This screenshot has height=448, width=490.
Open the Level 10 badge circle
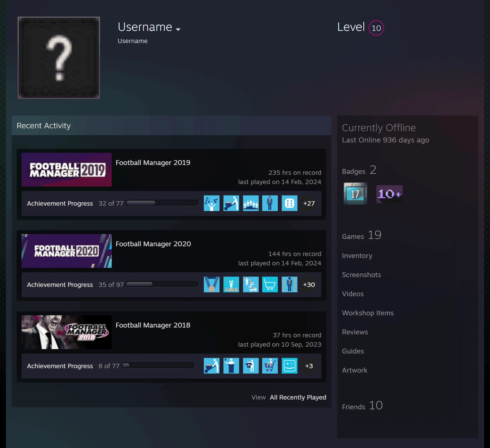click(376, 28)
